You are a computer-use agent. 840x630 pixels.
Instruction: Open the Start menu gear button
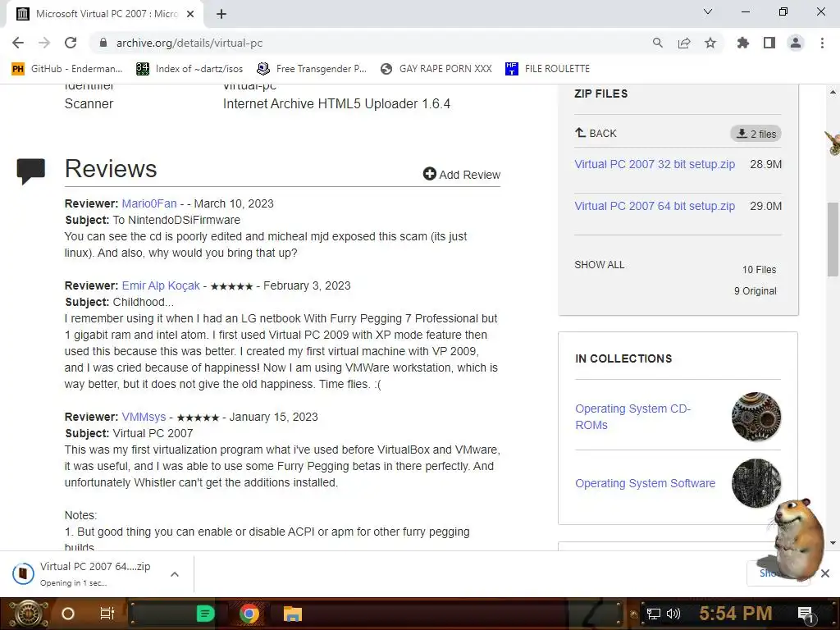pos(29,614)
